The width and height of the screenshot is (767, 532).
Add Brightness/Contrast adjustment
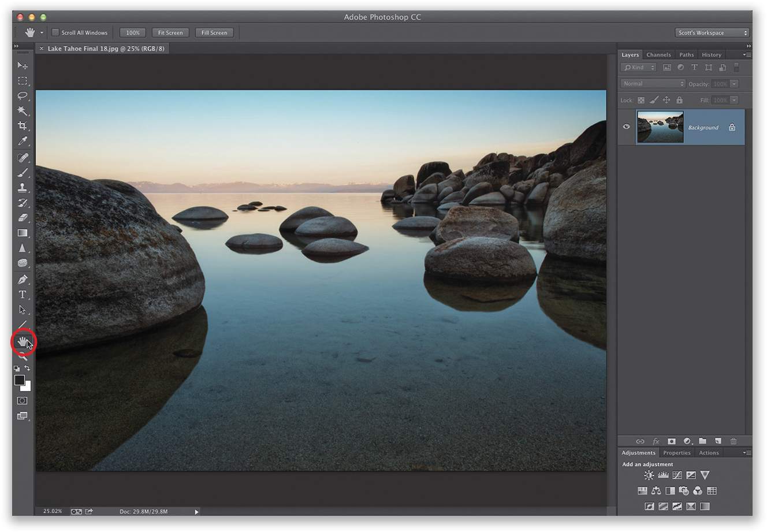click(x=649, y=475)
